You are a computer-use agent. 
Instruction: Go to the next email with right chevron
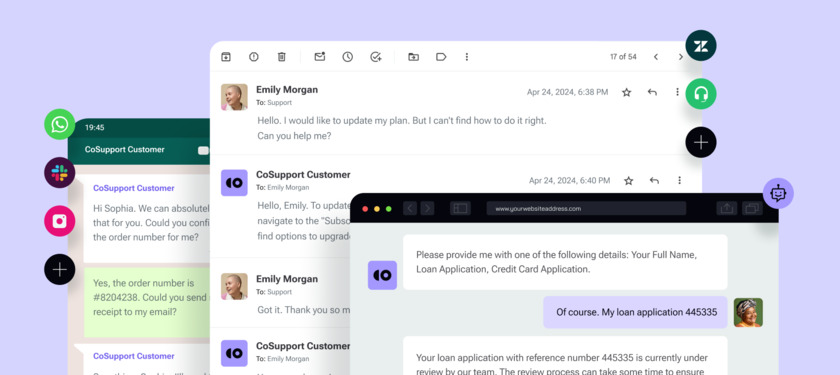[x=681, y=57]
